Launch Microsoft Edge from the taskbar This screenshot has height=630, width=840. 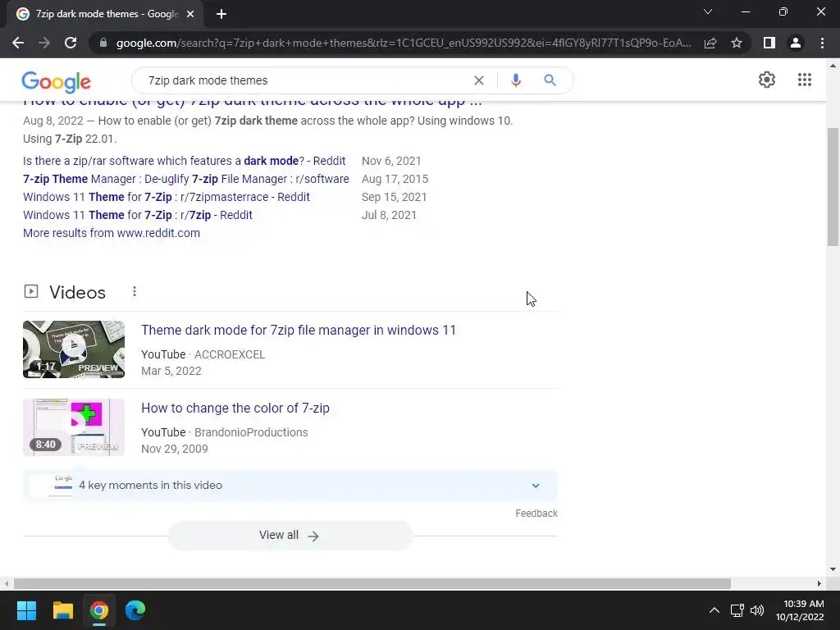(135, 610)
